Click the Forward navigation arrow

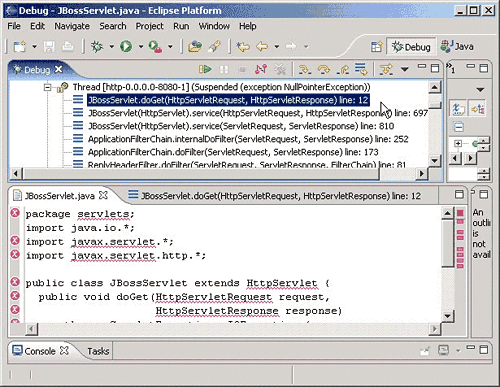click(291, 46)
